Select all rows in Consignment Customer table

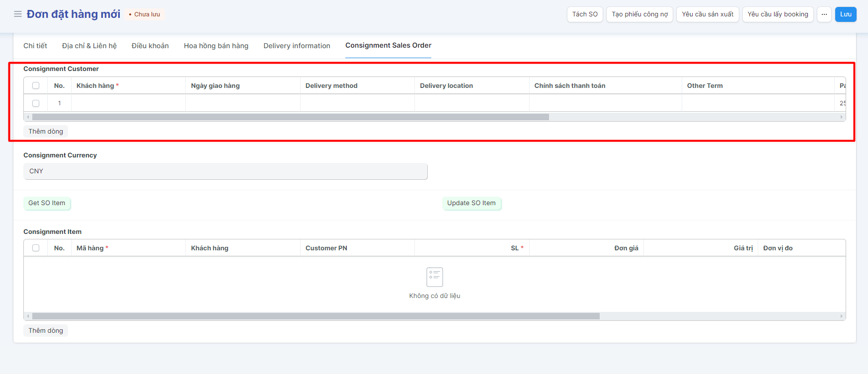coord(36,85)
